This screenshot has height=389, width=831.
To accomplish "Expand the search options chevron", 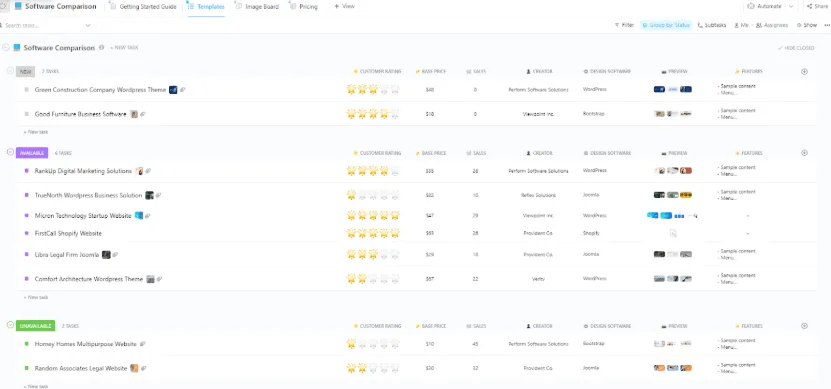I will tap(88, 25).
